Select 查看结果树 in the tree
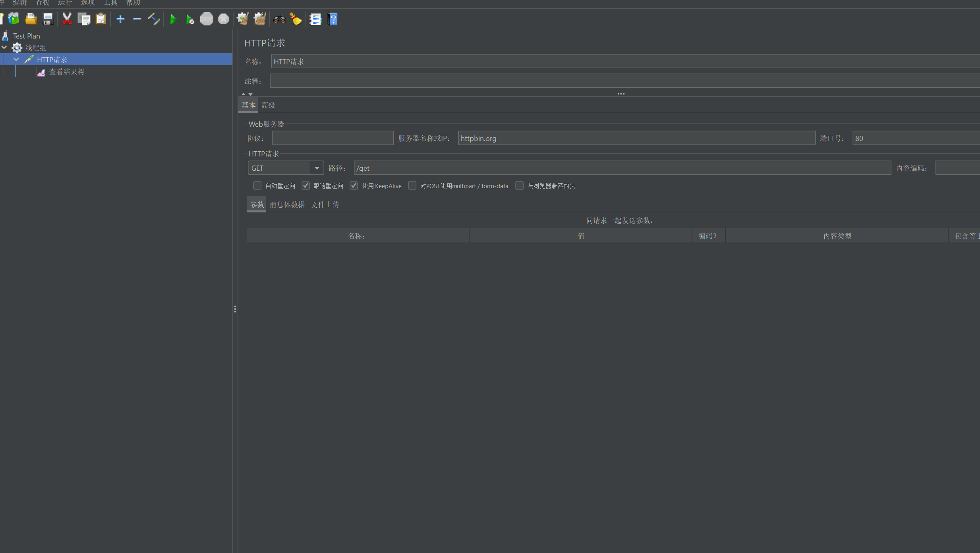Screen dimensions: 980x553 tap(66, 72)
